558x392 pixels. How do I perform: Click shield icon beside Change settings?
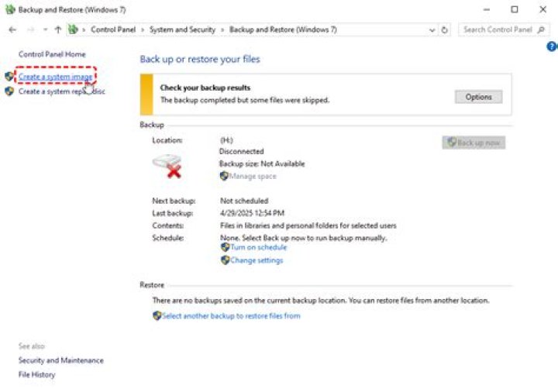(225, 260)
